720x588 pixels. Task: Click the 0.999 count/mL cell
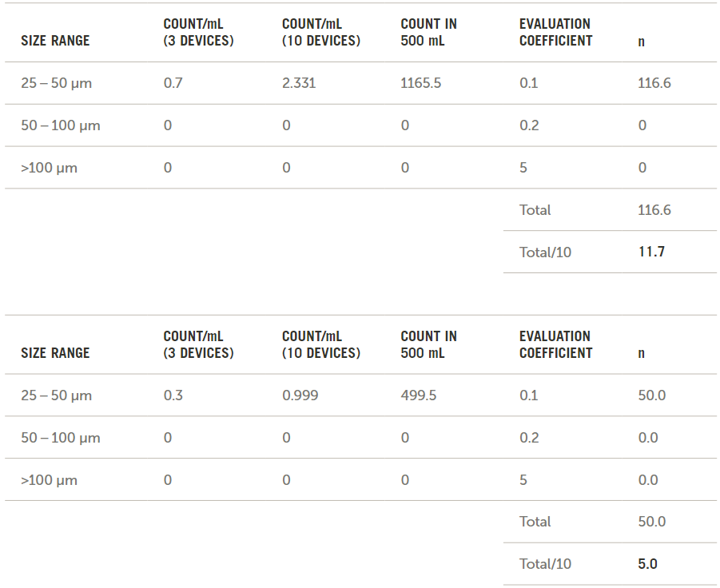(x=300, y=395)
